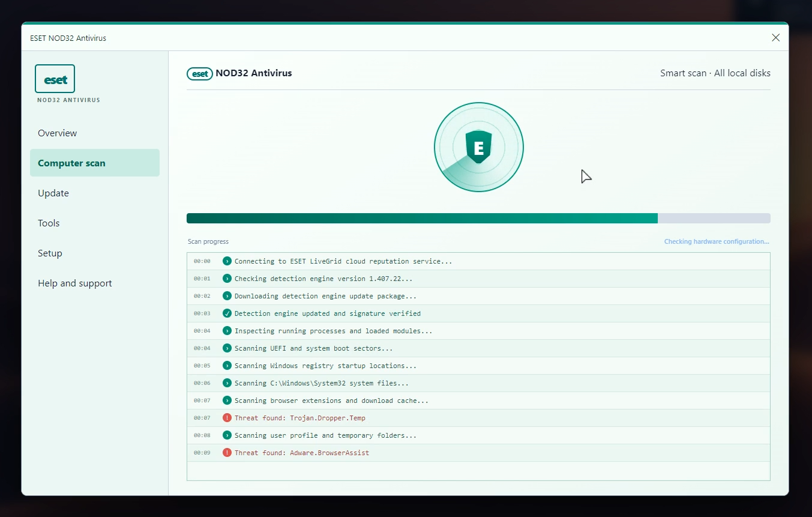Click the eset badge beside NOD32 Antivirus header
Viewport: 812px width, 517px height.
[200, 74]
